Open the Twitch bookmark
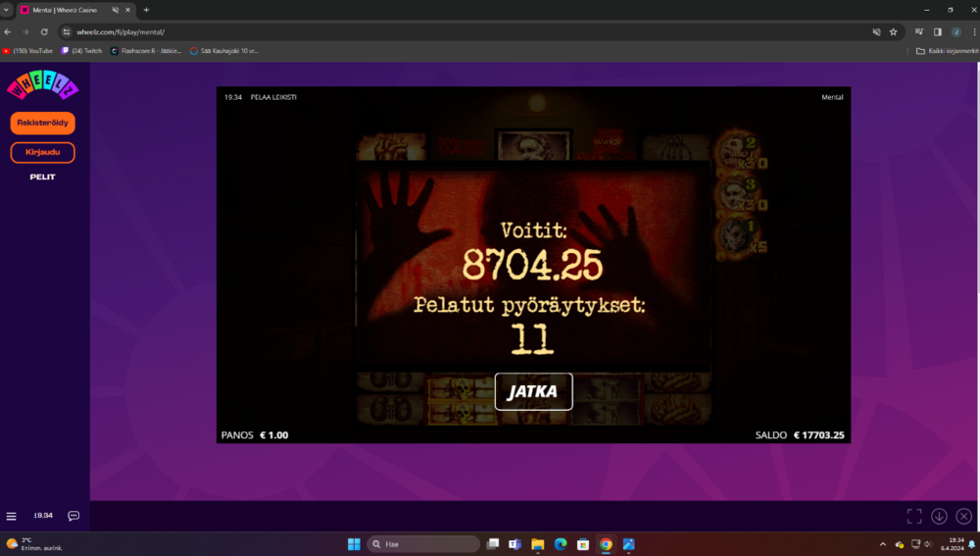Viewport: 980px width, 556px height. 81,51
